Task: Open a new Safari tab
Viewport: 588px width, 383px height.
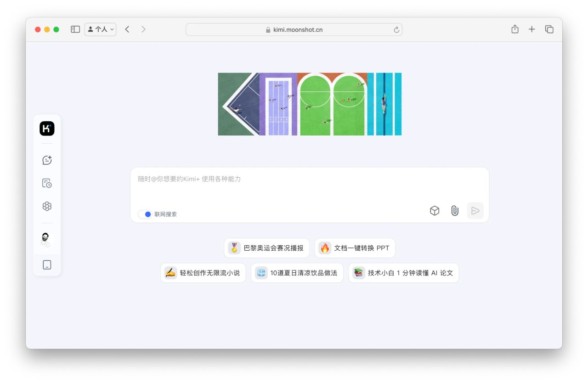Action: pos(532,29)
